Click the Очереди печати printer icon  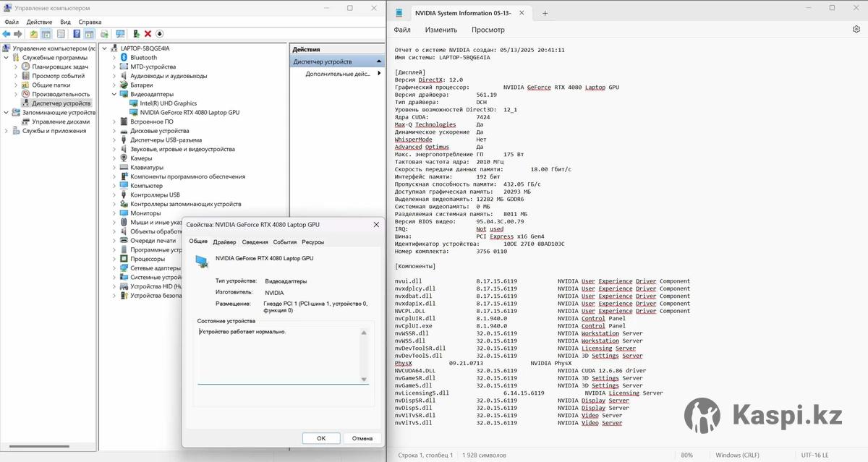(124, 241)
